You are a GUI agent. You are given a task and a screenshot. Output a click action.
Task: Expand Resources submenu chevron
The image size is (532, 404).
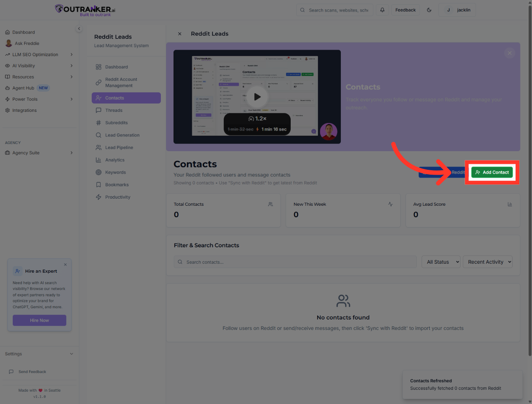[x=71, y=77]
